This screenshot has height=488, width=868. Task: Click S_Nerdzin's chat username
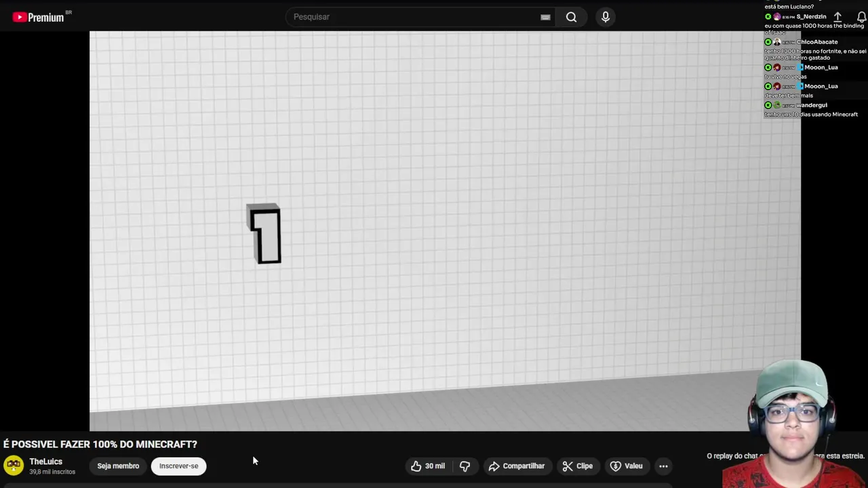coord(811,16)
